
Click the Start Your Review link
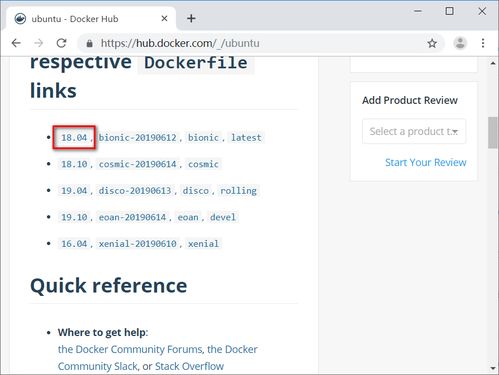click(426, 162)
